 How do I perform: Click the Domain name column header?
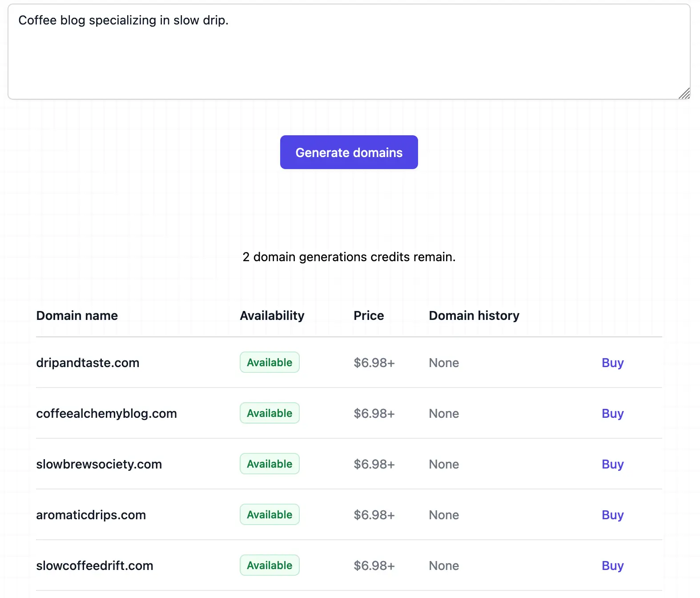[x=77, y=315]
